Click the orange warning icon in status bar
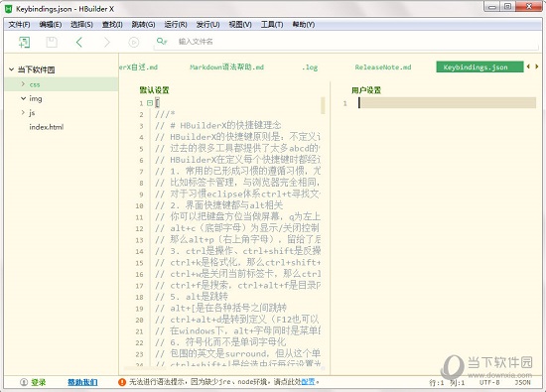546x392 pixels. pos(122,382)
